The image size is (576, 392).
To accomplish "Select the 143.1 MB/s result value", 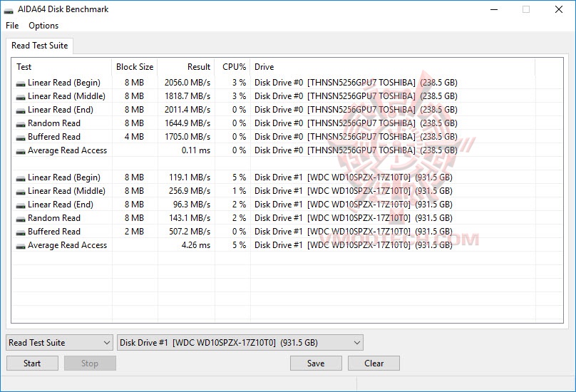I will tap(190, 218).
